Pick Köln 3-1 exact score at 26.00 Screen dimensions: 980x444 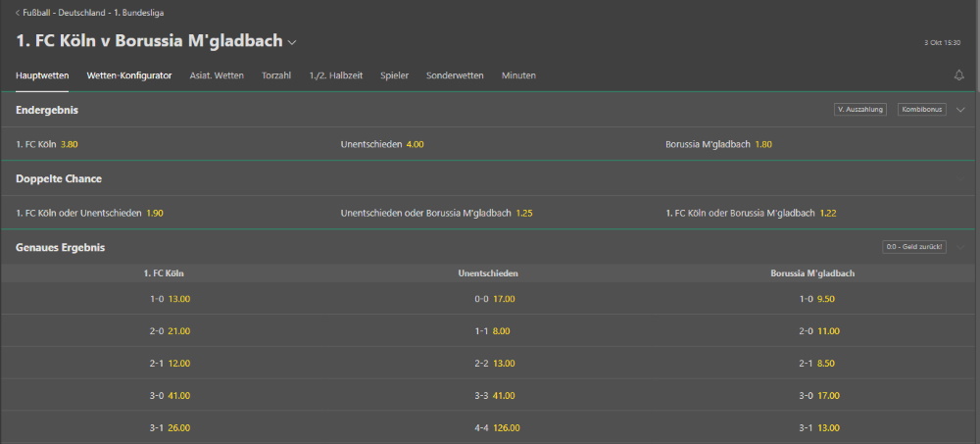[x=170, y=428]
